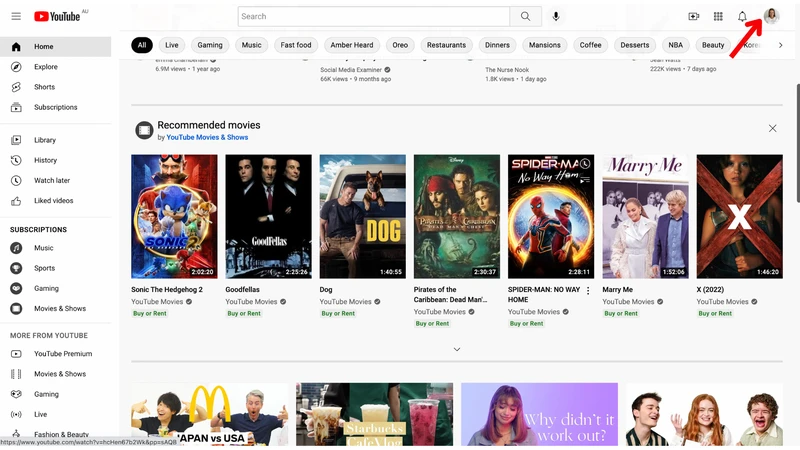800x450 pixels.
Task: Open Movies & Shows under More from YouTube
Action: pos(56,374)
